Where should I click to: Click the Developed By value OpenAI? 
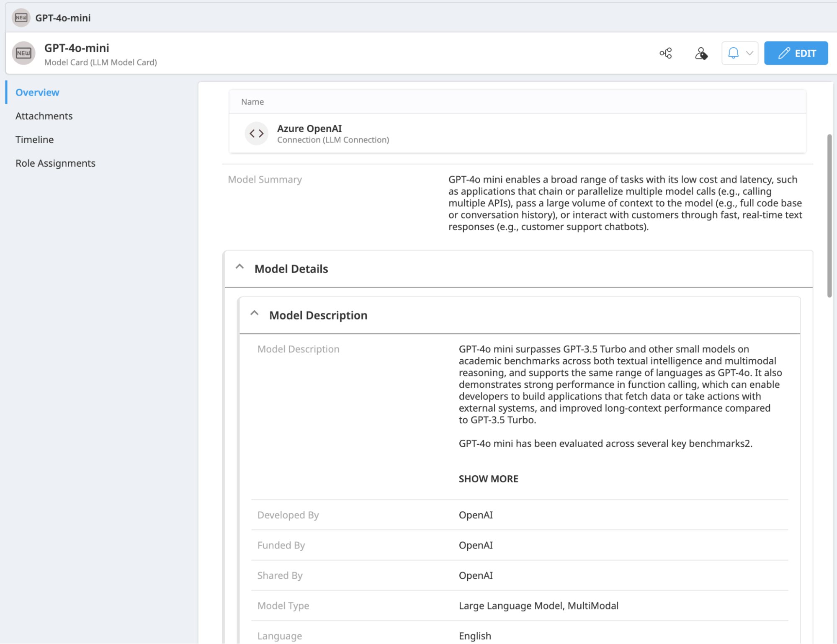(476, 515)
